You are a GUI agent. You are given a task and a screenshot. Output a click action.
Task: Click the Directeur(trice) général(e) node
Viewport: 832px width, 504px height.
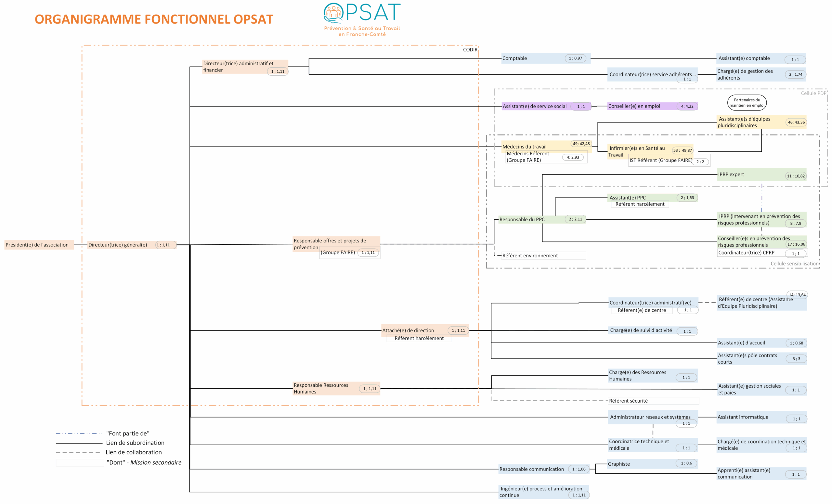coord(132,245)
